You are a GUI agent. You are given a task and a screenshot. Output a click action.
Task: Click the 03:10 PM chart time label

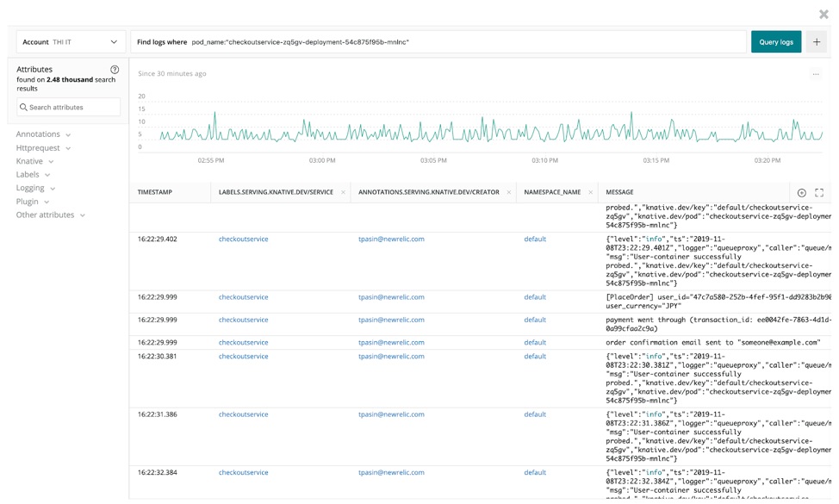[544, 160]
